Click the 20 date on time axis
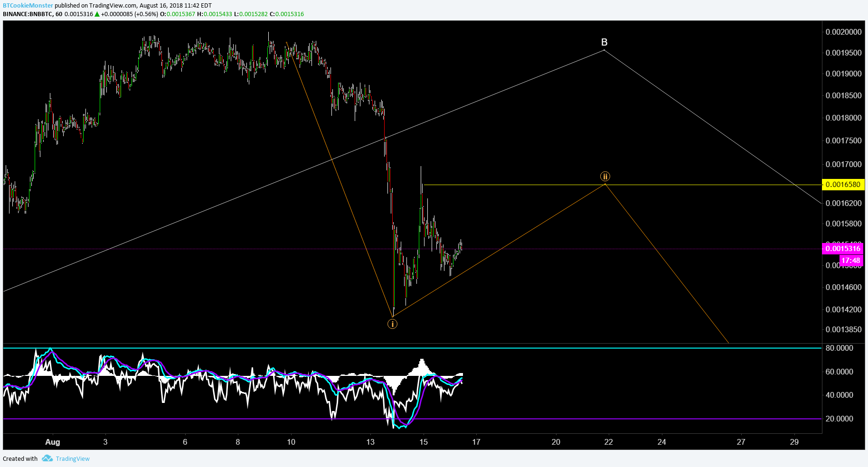The height and width of the screenshot is (467, 868). pos(556,442)
